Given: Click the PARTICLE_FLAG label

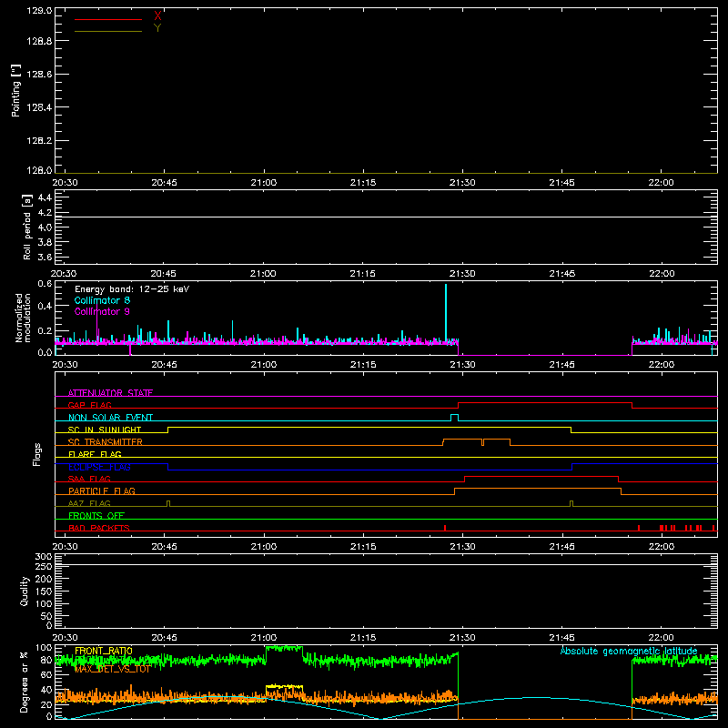Looking at the screenshot, I should 102,490.
